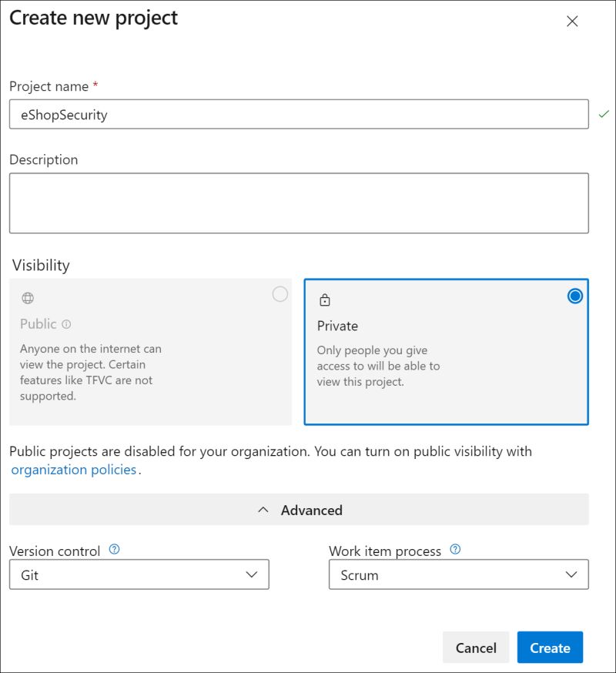Click the help icon beside Version control
The width and height of the screenshot is (616, 673).
pos(115,550)
